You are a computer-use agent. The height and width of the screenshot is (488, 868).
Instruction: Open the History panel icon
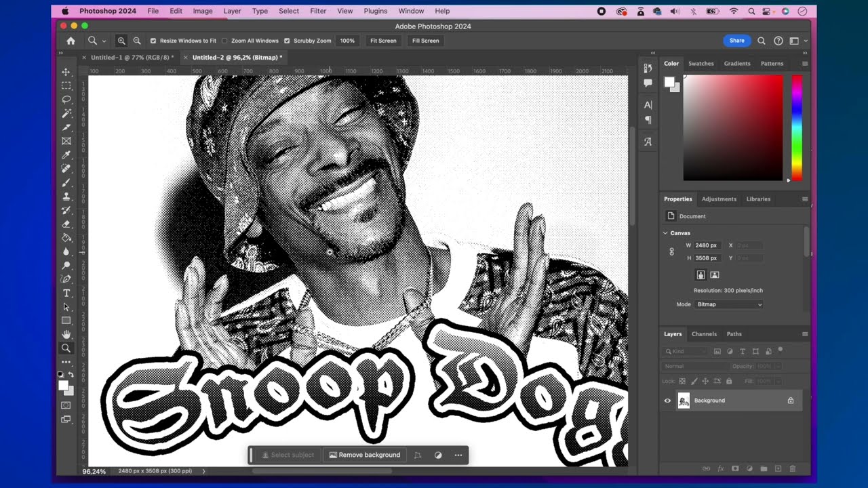pos(648,68)
